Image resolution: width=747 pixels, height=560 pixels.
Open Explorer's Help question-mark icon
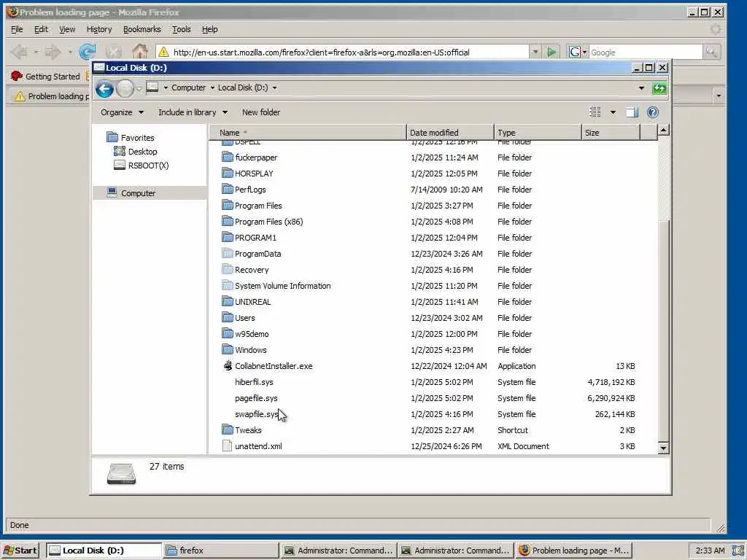[653, 112]
